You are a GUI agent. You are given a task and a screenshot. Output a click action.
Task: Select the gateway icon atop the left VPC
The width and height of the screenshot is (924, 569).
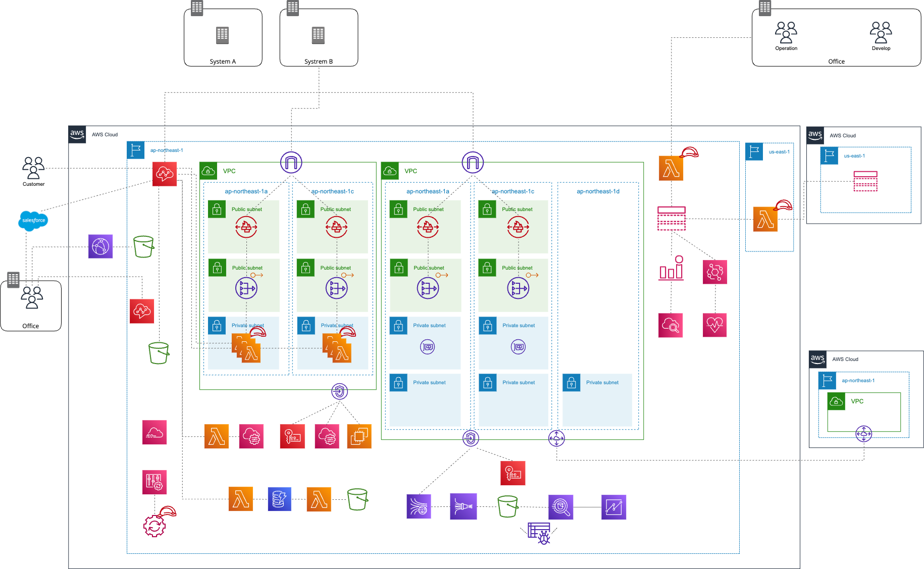291,163
